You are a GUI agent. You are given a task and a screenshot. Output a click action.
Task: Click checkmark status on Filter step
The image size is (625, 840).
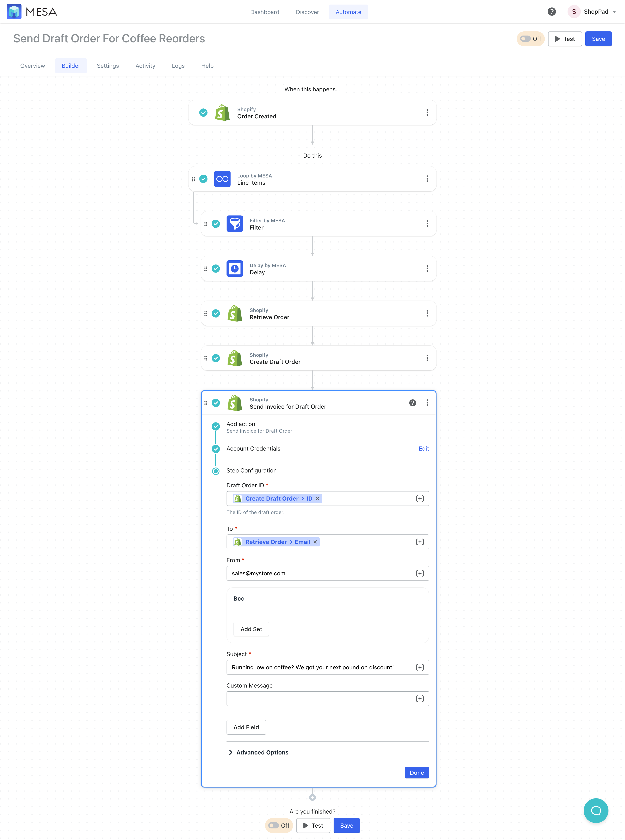pyautogui.click(x=216, y=224)
